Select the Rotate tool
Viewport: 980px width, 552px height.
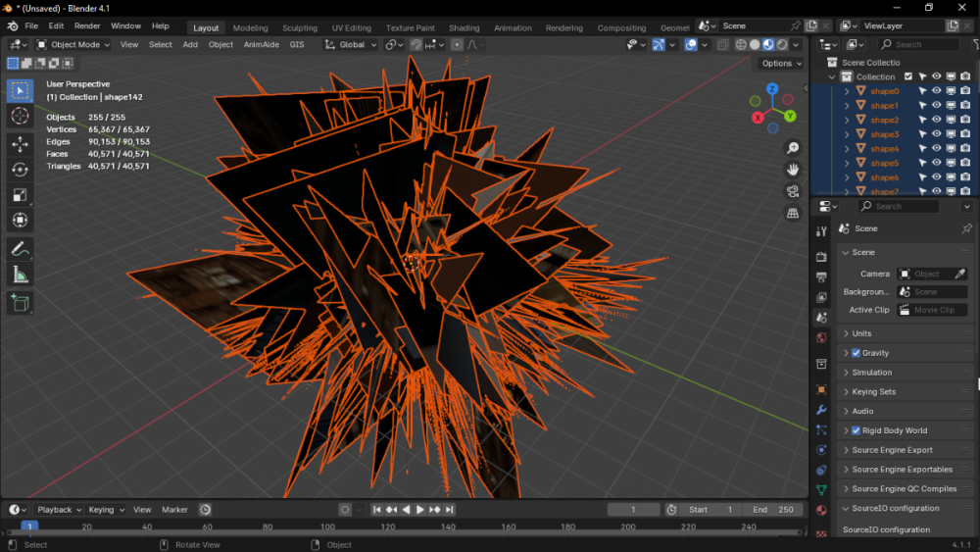(20, 170)
